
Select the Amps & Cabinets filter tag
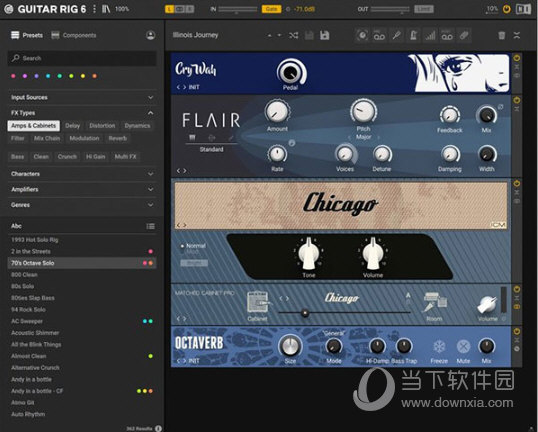[x=33, y=126]
